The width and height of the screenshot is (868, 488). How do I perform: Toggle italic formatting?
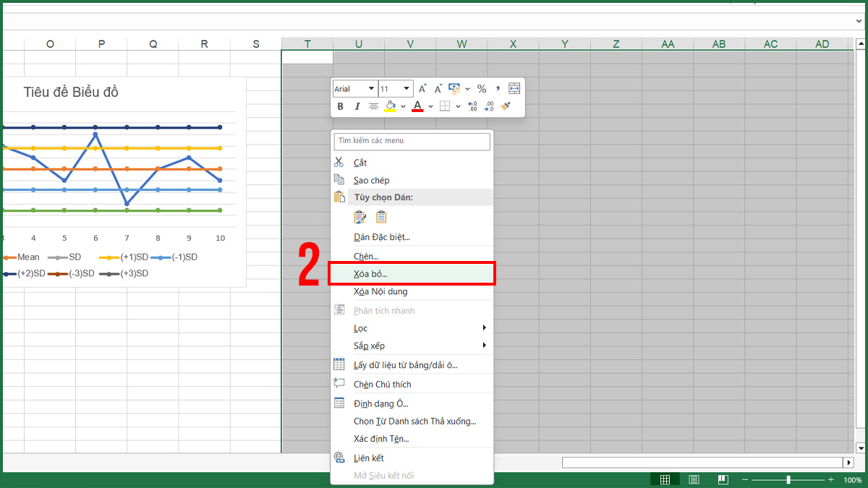(357, 106)
